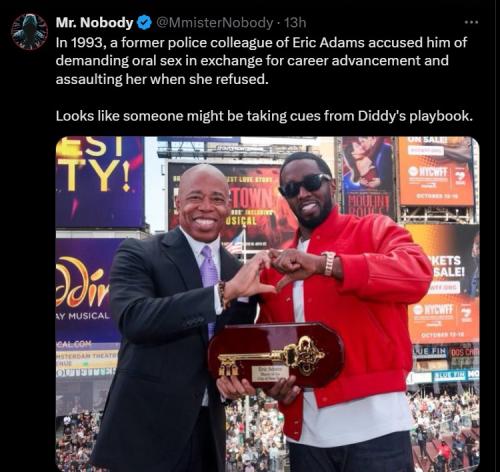Click the hooded figure profile avatar
The height and width of the screenshot is (472, 500).
[29, 32]
